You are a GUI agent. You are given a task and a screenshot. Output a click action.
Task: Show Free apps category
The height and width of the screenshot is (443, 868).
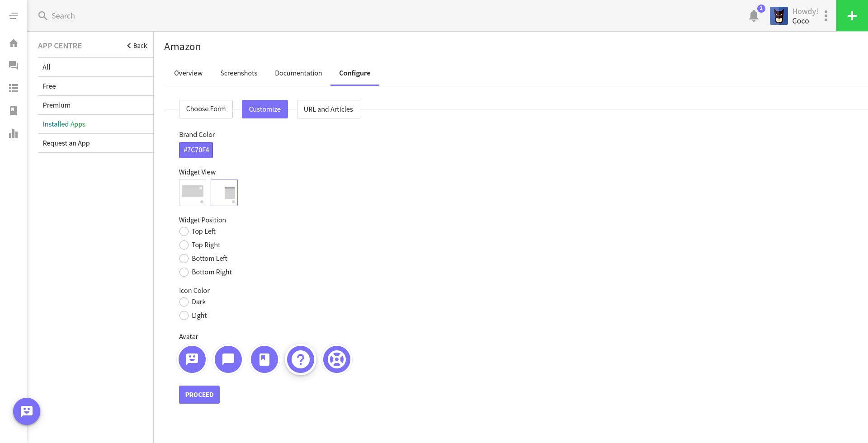coord(96,86)
